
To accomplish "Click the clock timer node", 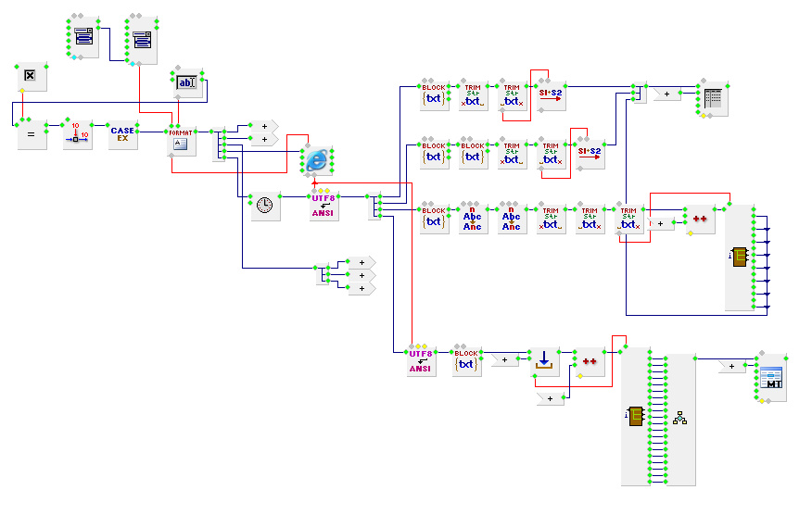I will 265,207.
